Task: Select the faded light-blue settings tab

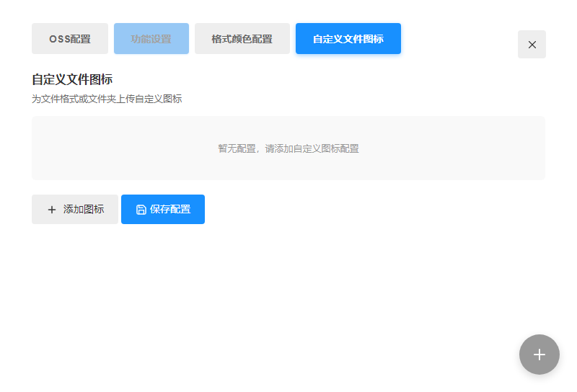Action: pyautogui.click(x=151, y=39)
